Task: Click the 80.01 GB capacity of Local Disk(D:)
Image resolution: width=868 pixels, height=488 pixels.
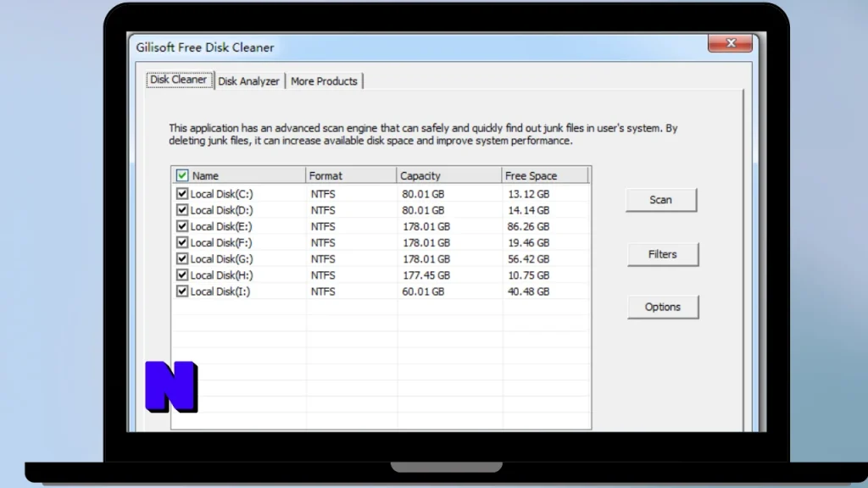Action: coord(423,210)
